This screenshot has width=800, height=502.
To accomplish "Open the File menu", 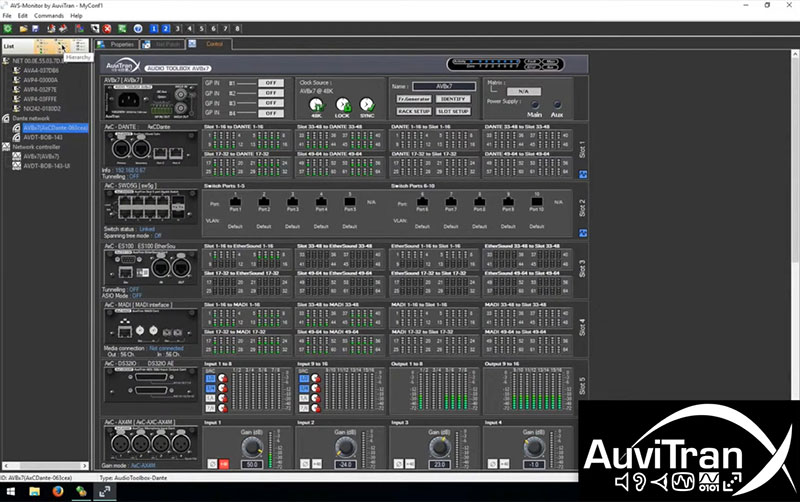I will point(7,16).
